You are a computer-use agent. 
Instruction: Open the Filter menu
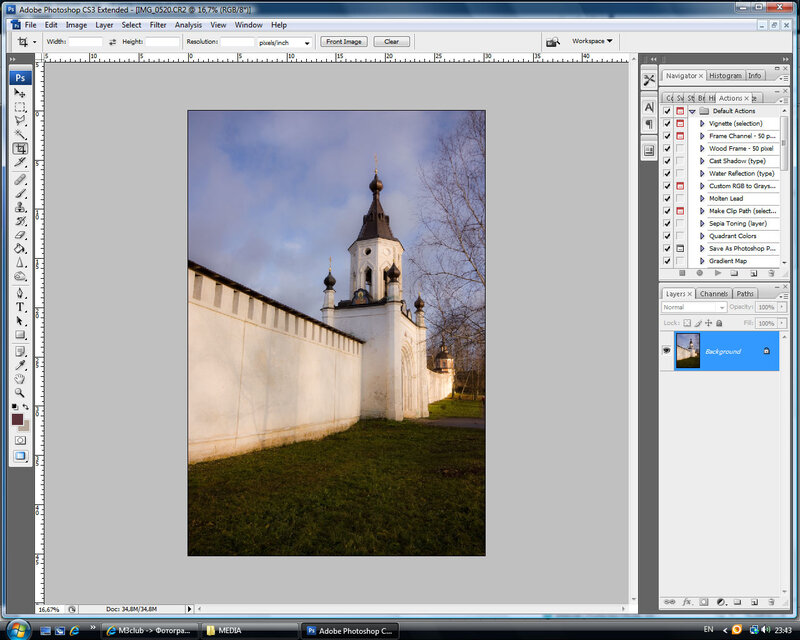tap(158, 24)
